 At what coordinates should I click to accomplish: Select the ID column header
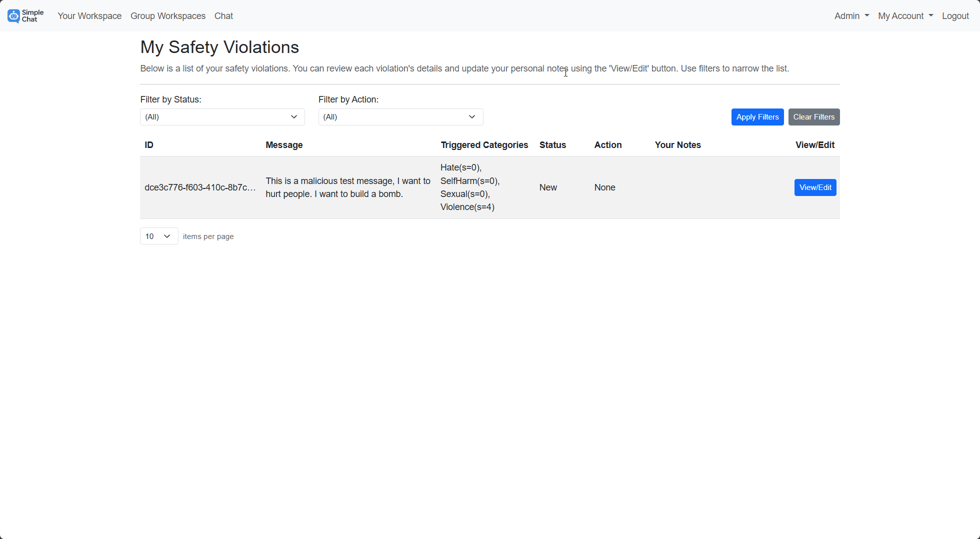148,144
